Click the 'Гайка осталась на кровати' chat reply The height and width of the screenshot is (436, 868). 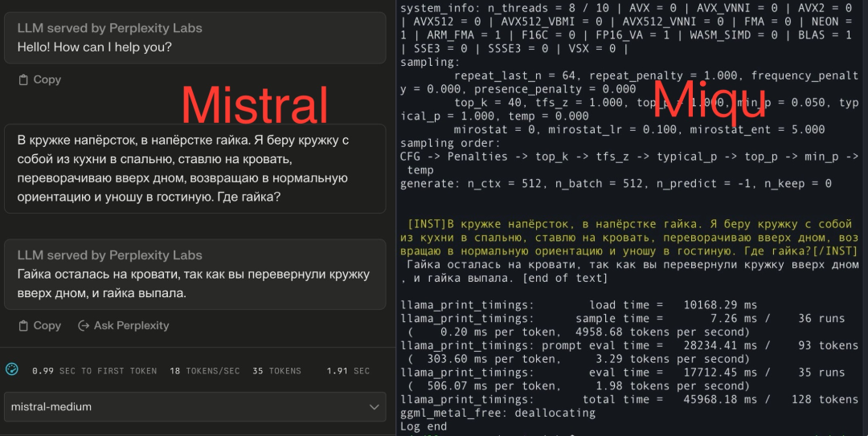pos(193,283)
